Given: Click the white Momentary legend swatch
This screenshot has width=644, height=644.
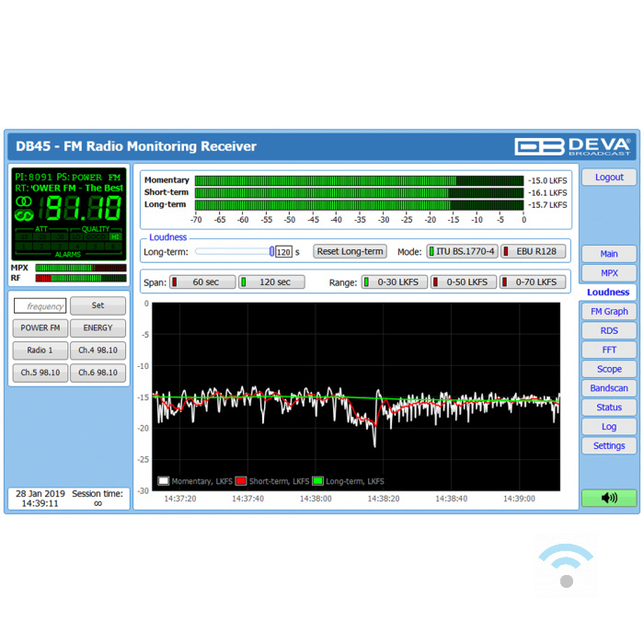Looking at the screenshot, I should click(164, 481).
